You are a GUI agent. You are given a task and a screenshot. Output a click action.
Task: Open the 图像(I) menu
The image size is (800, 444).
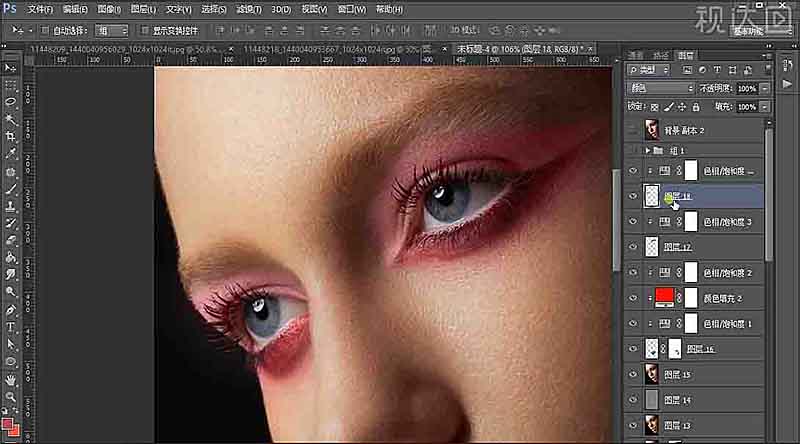click(109, 9)
